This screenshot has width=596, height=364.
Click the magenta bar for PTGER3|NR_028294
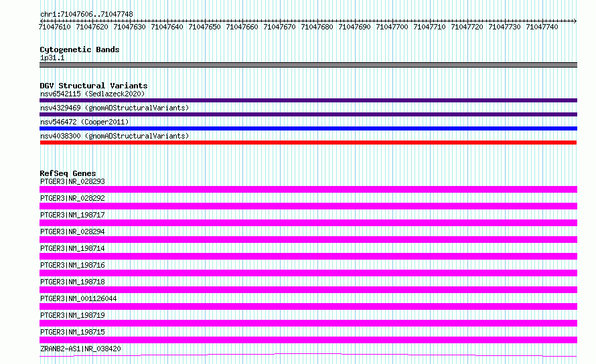coord(308,240)
